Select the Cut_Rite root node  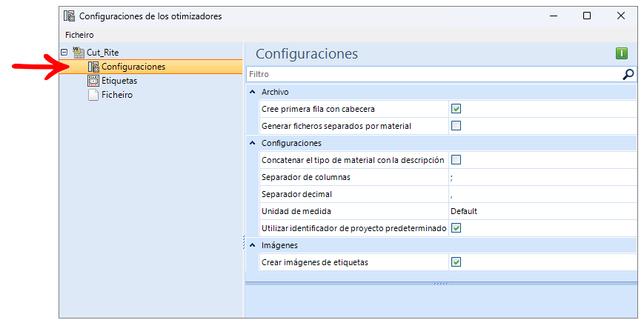(x=103, y=52)
